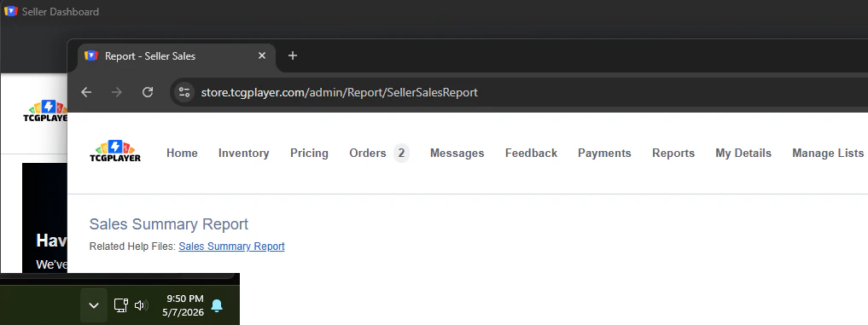
Task: Click the address bar URL
Action: 340,92
